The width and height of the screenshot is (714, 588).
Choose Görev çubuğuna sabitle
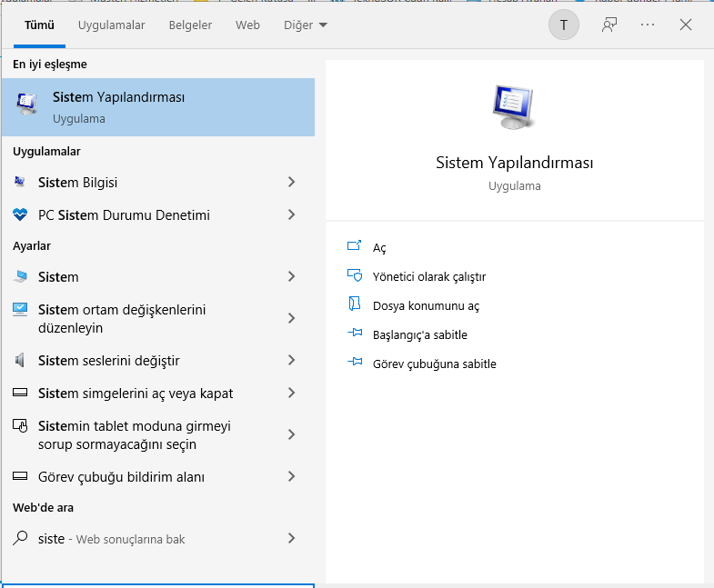tap(435, 364)
